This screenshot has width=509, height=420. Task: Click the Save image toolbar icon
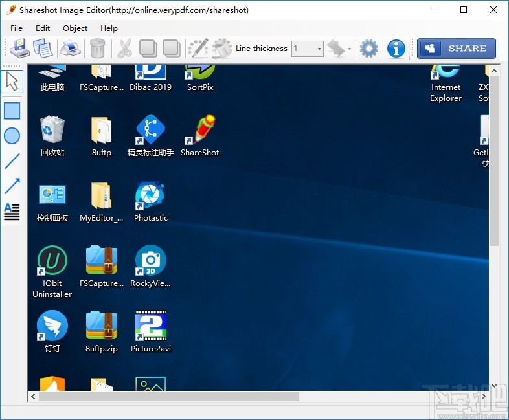point(19,49)
